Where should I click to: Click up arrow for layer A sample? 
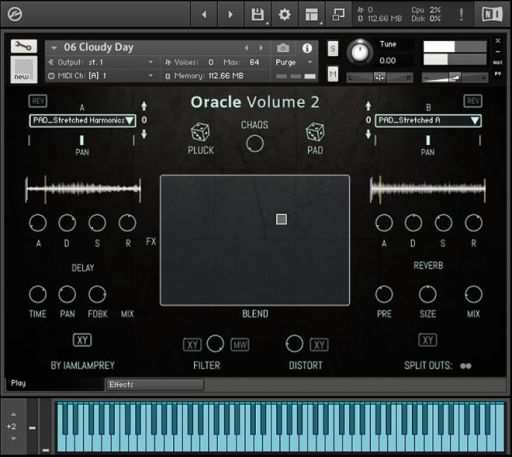(x=144, y=106)
